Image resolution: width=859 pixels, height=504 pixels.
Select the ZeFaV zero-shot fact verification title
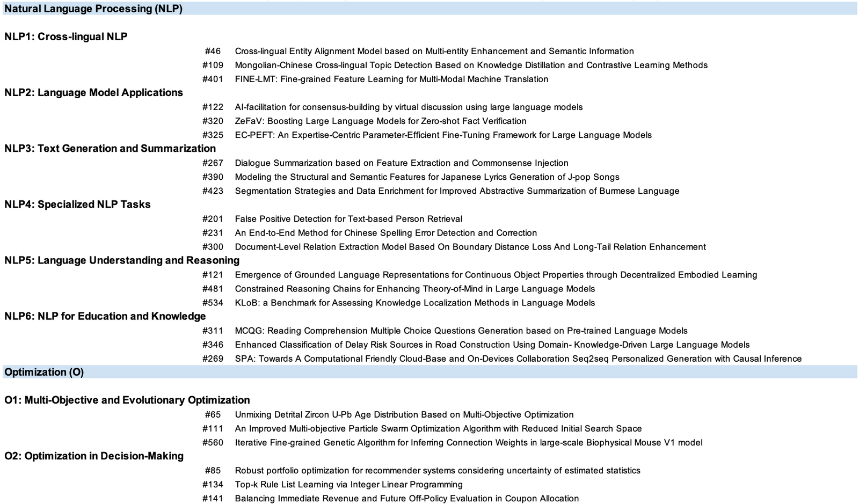(x=381, y=121)
